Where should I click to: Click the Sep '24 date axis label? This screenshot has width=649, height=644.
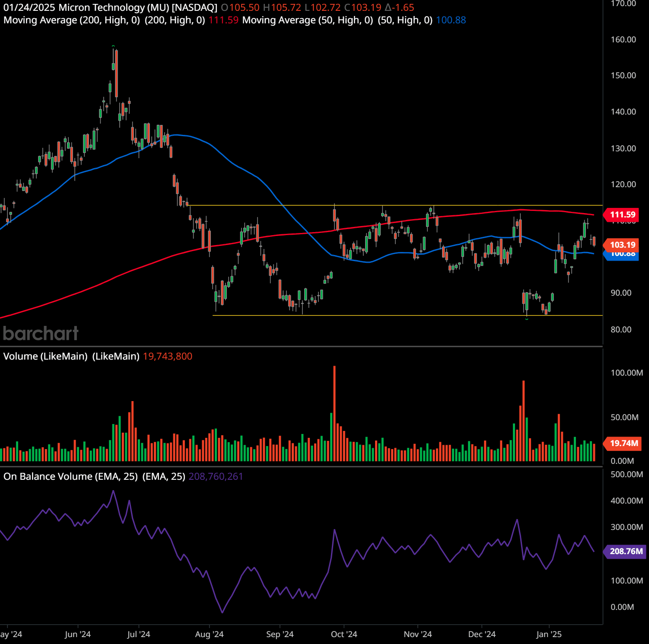click(x=281, y=634)
